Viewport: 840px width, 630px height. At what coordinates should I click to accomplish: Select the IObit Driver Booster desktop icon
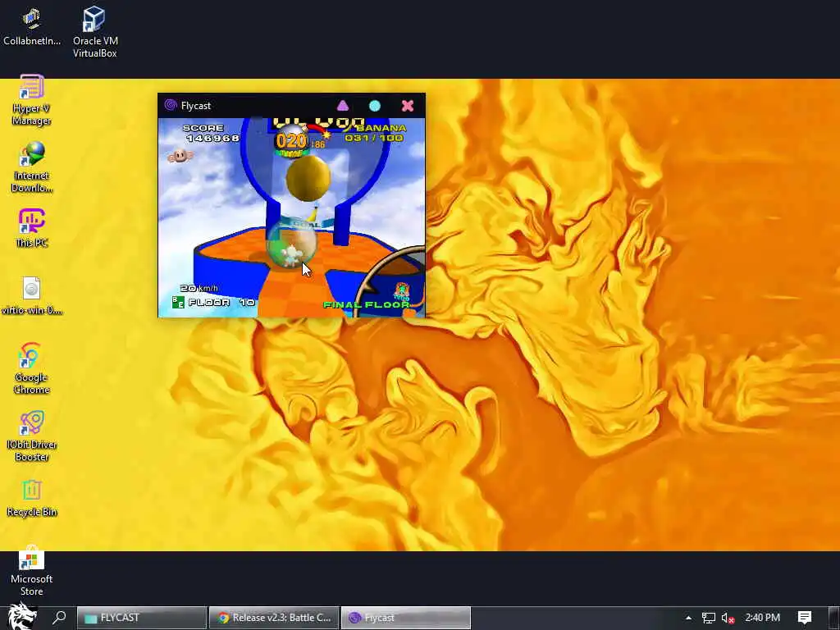click(32, 436)
